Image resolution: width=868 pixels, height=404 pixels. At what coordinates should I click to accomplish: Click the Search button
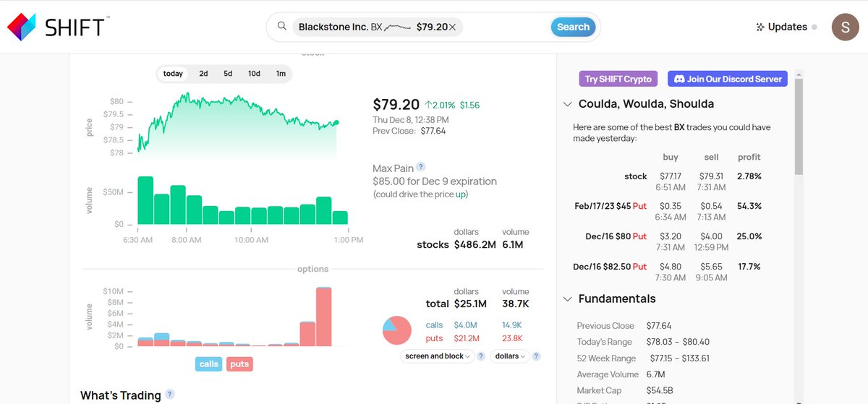point(574,27)
